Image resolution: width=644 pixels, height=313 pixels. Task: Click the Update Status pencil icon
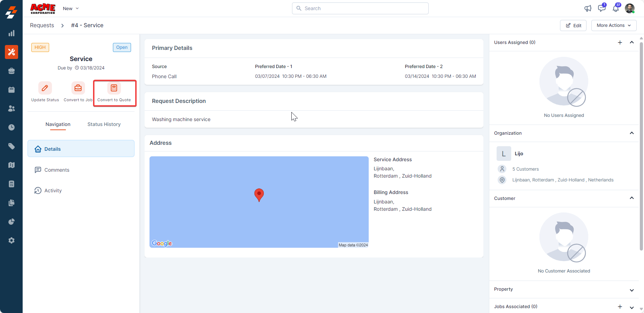[x=45, y=88]
